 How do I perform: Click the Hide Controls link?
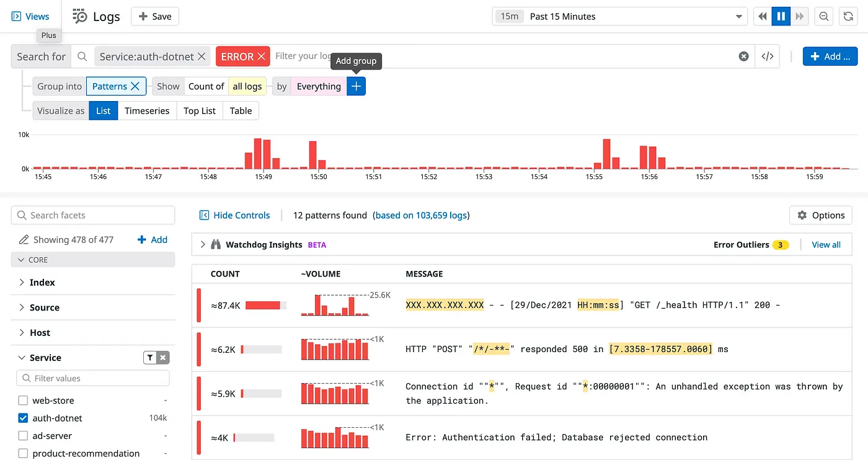click(x=235, y=215)
